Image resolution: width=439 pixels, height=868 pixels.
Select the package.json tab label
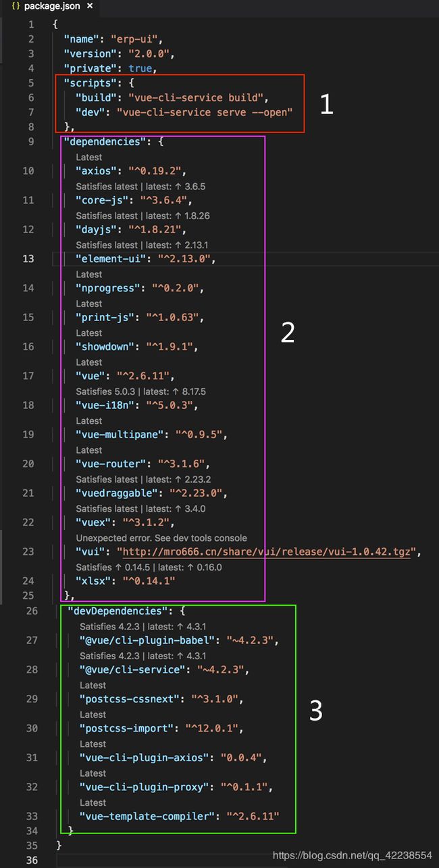(x=52, y=6)
